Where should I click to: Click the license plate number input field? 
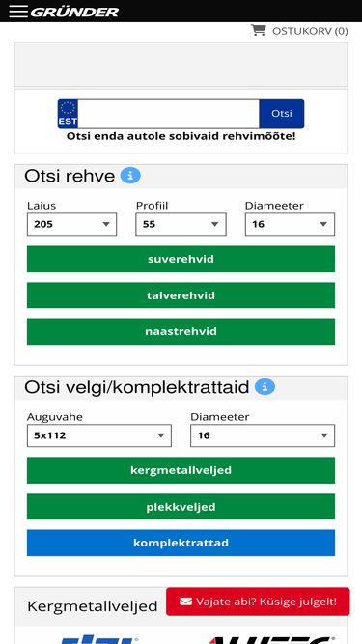[x=168, y=114]
